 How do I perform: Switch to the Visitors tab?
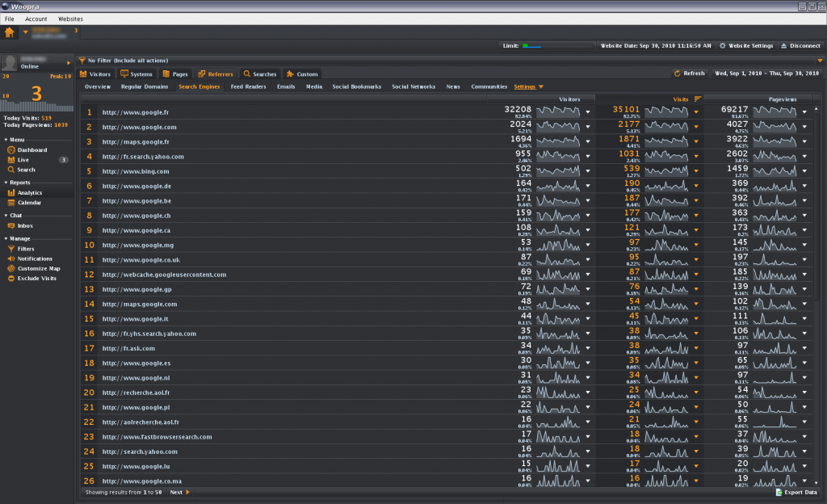click(95, 73)
